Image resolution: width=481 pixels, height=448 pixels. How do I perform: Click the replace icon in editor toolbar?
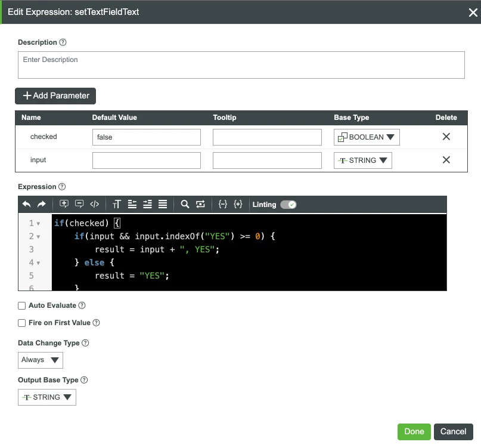[200, 204]
